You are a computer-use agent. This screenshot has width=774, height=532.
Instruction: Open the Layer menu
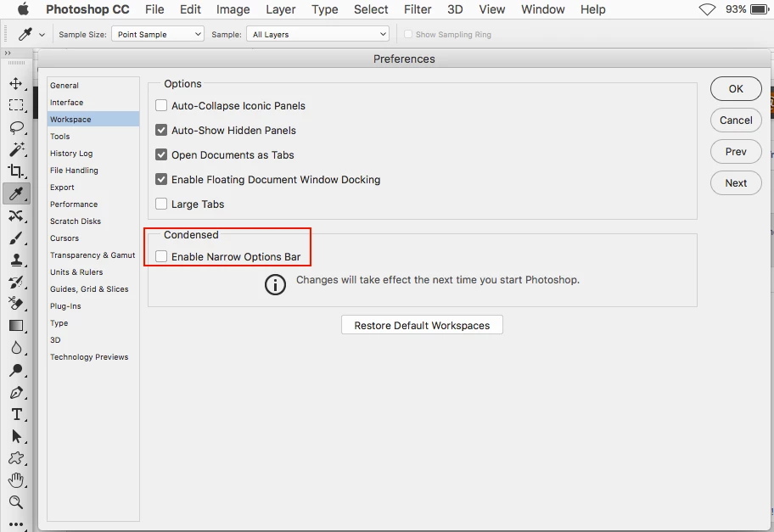[281, 9]
